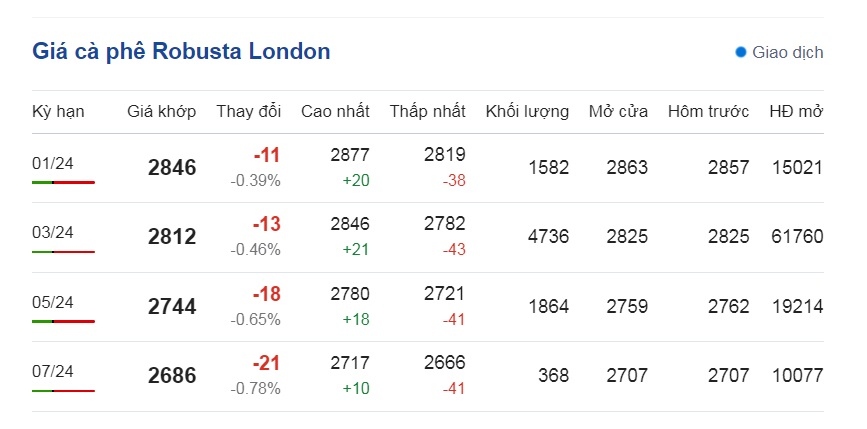This screenshot has height=429, width=867.
Task: Click the Cao nhất column header
Action: (x=335, y=112)
